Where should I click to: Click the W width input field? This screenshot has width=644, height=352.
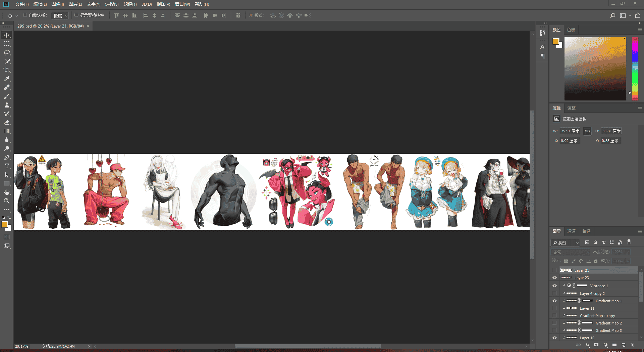[x=570, y=131]
